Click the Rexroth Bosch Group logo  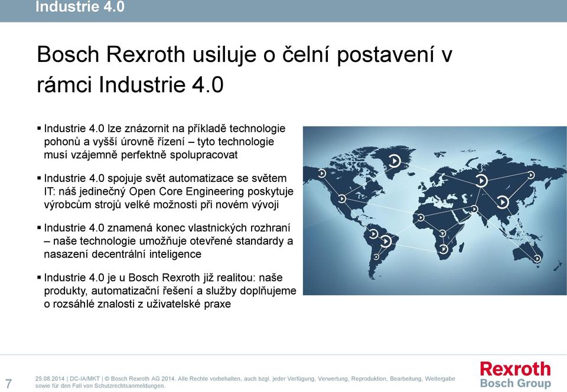pos(515,375)
